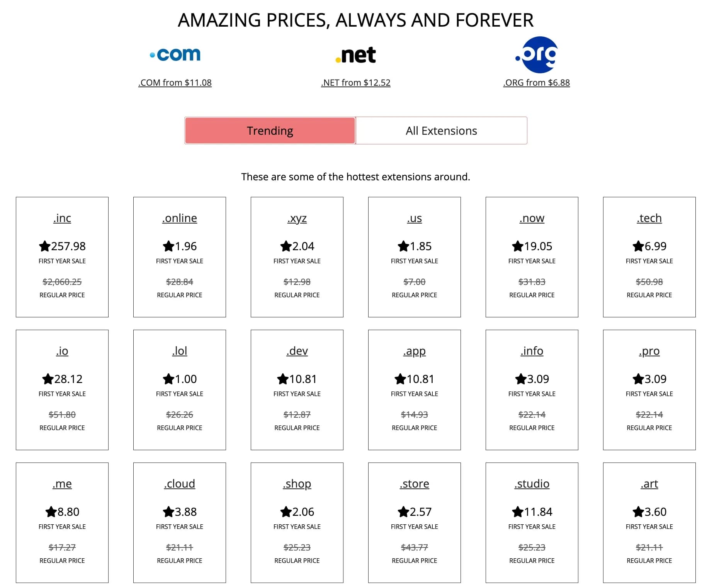The image size is (707, 588).
Task: Click the star icon on the .me card
Action: click(x=51, y=512)
